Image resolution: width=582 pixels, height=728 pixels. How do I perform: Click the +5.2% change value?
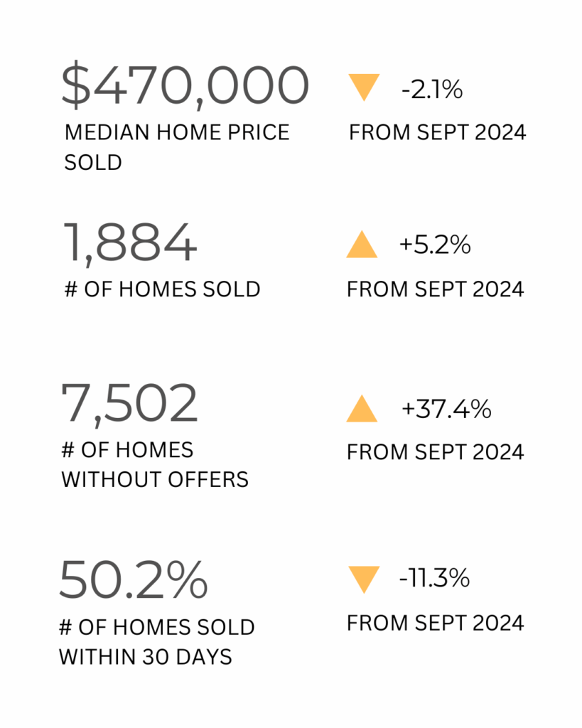434,245
